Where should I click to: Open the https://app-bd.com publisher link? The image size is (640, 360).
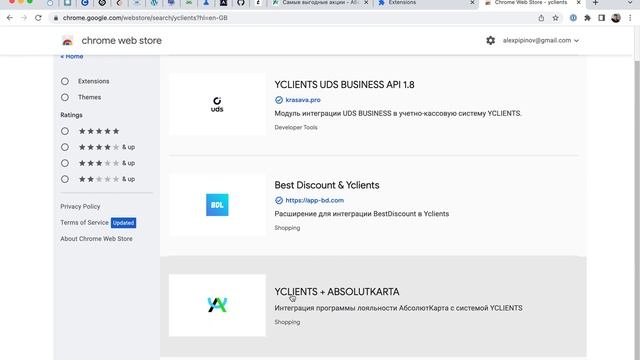click(315, 200)
